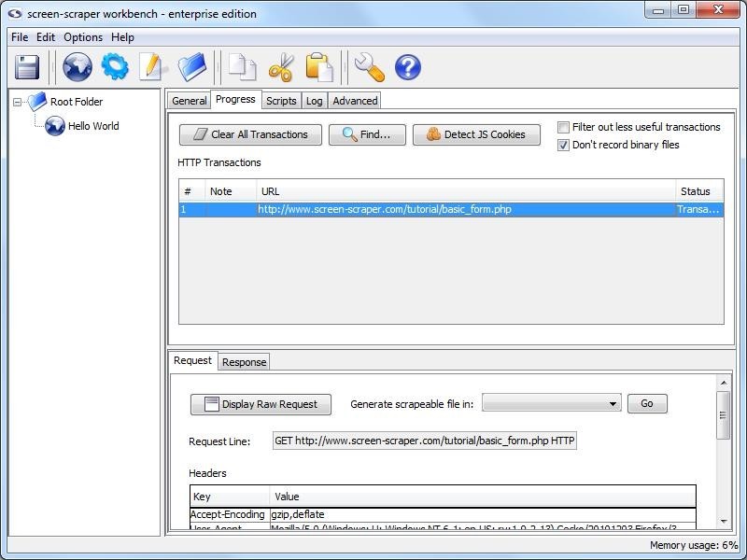Click the pencil script toolbar icon

point(152,66)
